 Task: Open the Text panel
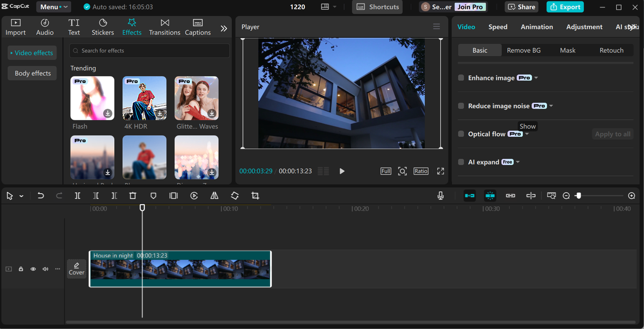pyautogui.click(x=74, y=27)
